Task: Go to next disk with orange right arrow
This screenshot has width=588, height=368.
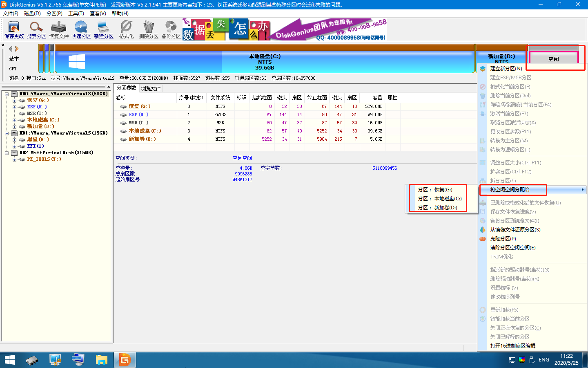Action: (x=17, y=49)
